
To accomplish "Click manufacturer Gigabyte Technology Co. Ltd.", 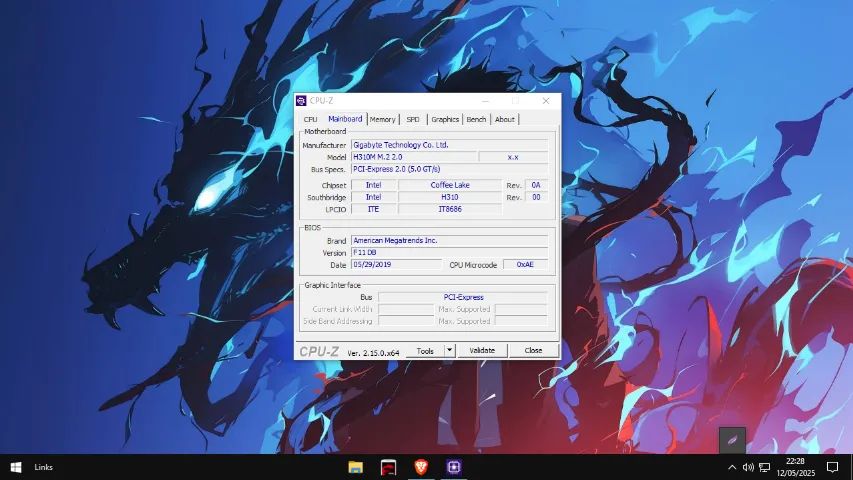I will coord(449,145).
